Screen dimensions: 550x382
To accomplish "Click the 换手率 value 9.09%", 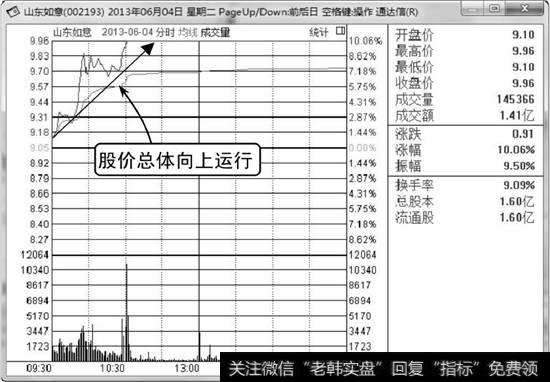I will [x=519, y=185].
